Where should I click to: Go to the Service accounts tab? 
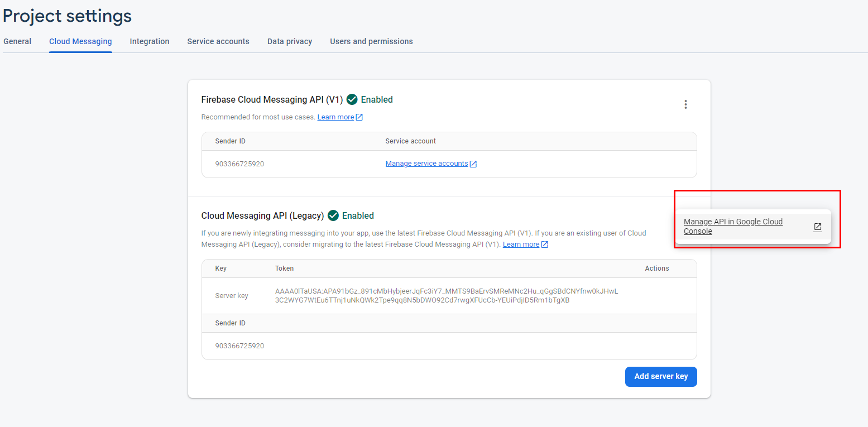(x=218, y=41)
